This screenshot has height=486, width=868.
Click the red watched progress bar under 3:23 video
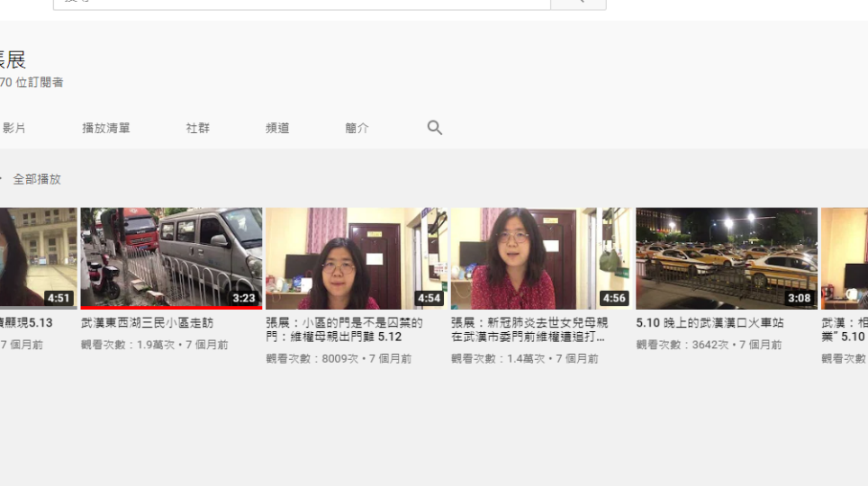(171, 308)
